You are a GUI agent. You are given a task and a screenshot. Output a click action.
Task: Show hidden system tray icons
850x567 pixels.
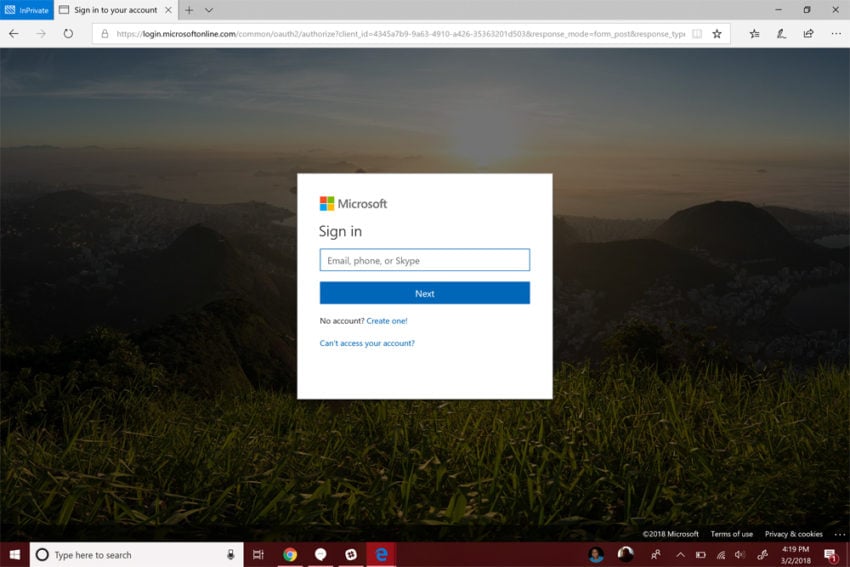click(x=680, y=555)
